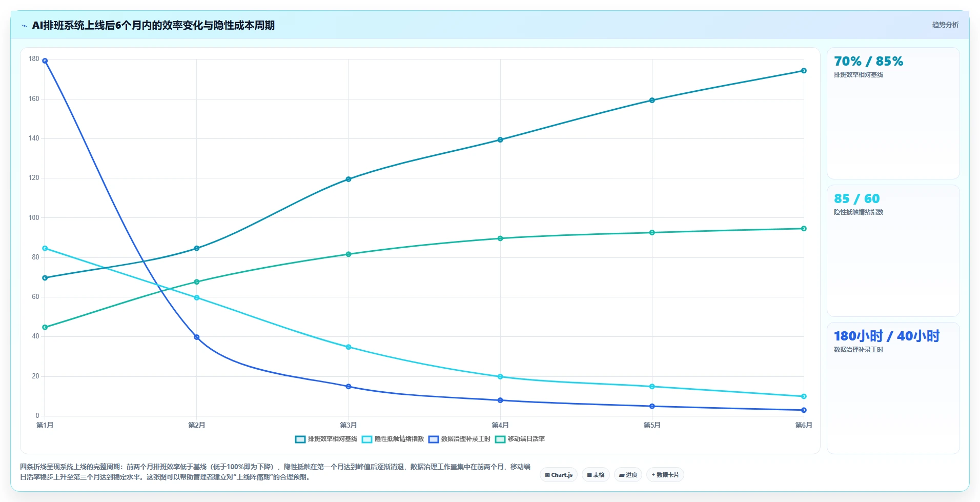Select the 隐性抵触 data point at 35 in 第3月
The image size is (980, 502).
(x=349, y=347)
